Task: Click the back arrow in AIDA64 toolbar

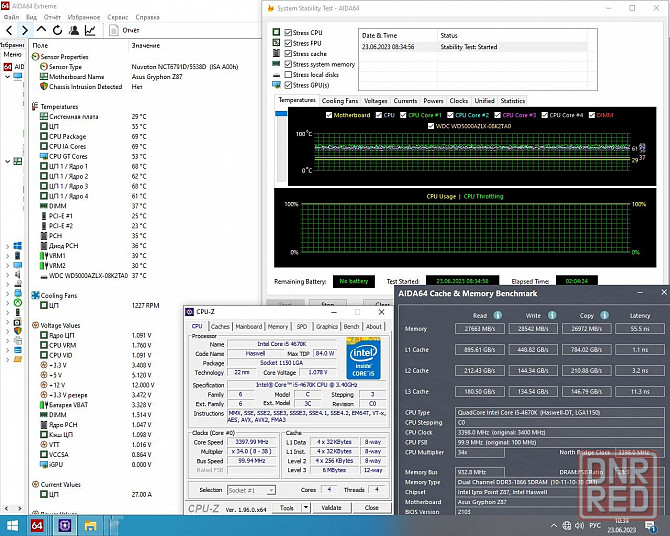Action: tap(10, 31)
